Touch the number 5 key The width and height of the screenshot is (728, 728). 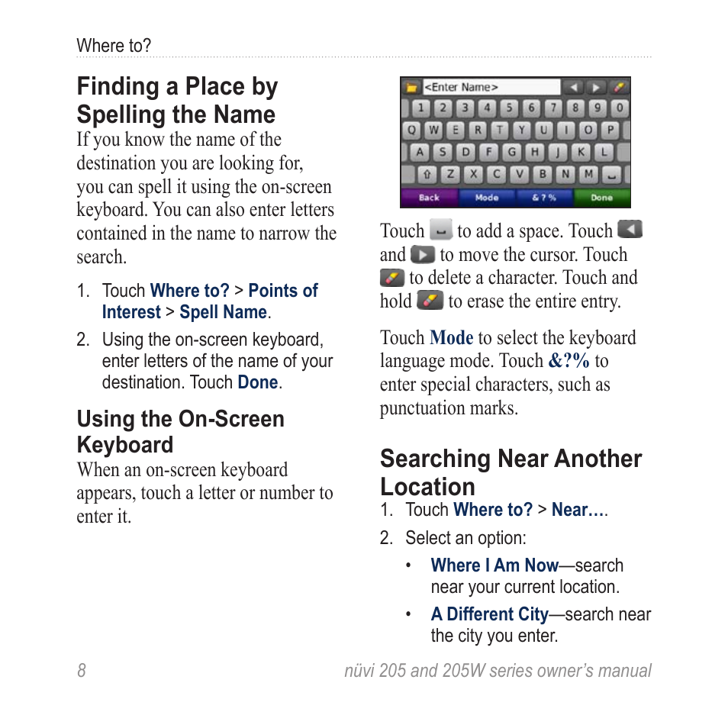508,107
